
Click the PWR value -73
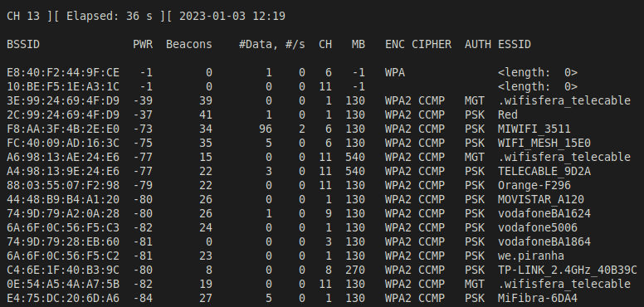tap(143, 129)
